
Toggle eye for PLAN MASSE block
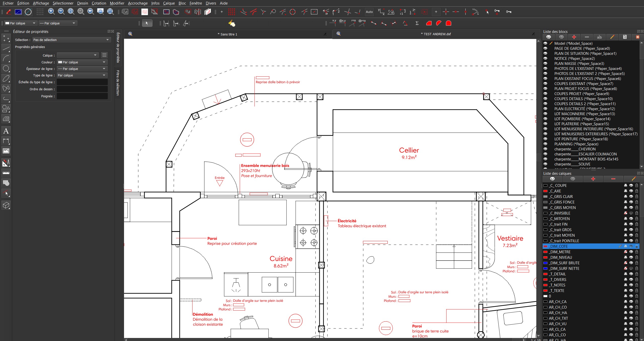click(545, 63)
